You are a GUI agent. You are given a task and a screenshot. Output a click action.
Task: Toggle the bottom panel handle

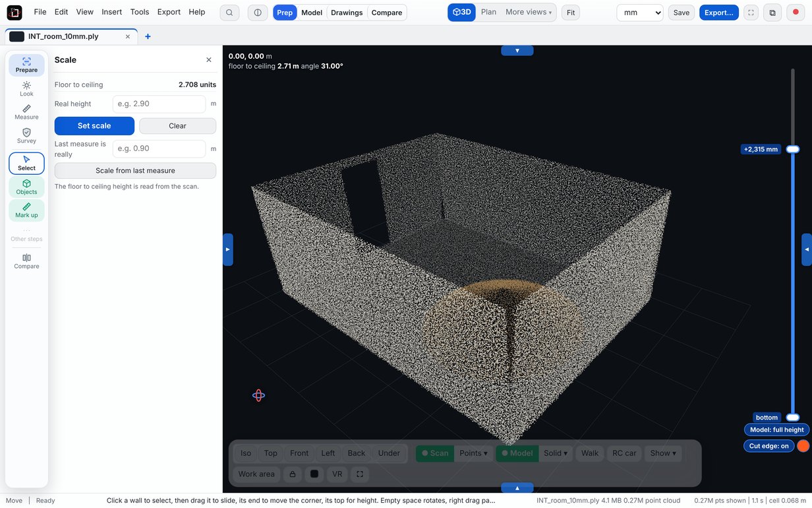[517, 488]
